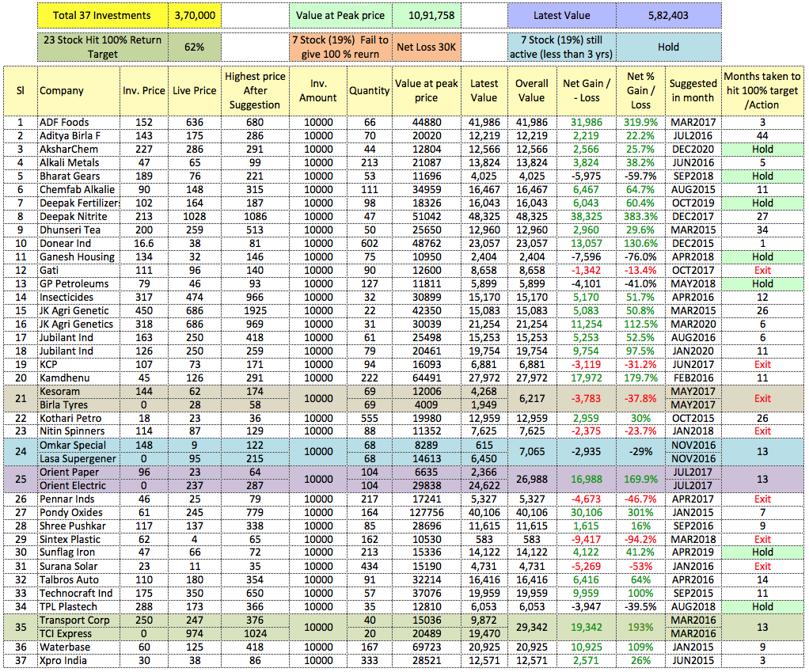Click the 5,82,403 latest value cell
809x672 pixels.
point(669,16)
